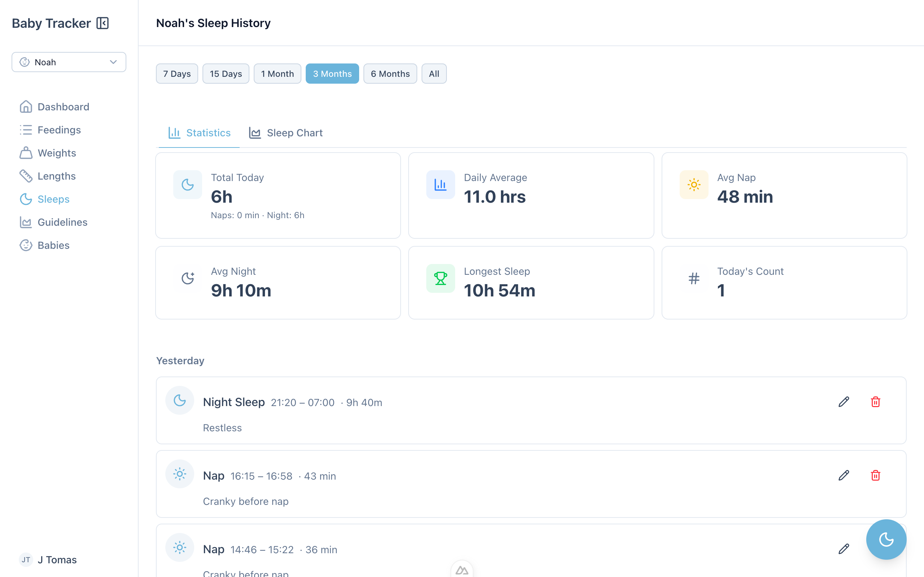Open the Babies section

(53, 245)
